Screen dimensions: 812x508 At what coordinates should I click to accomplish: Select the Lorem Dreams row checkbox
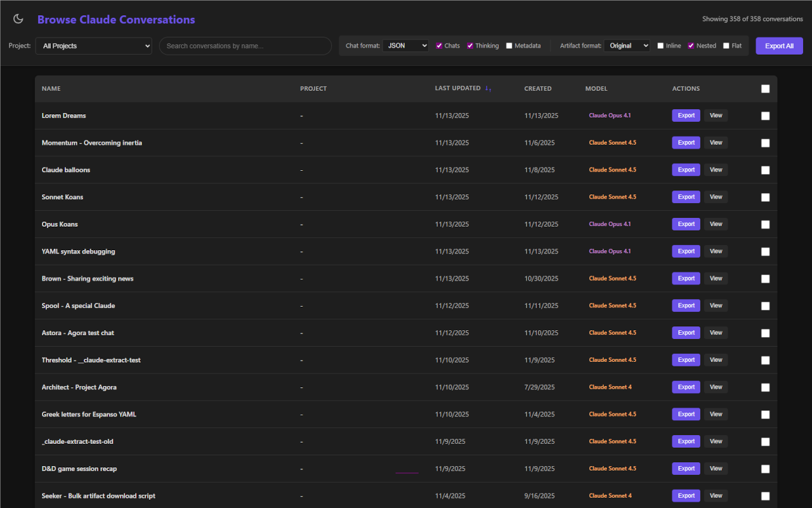point(765,116)
